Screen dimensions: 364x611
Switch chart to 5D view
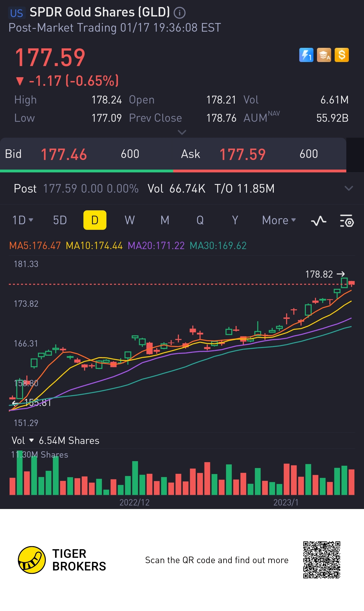60,220
